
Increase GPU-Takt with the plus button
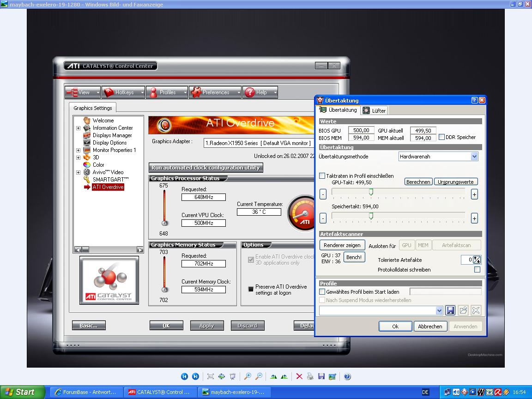tap(474, 194)
